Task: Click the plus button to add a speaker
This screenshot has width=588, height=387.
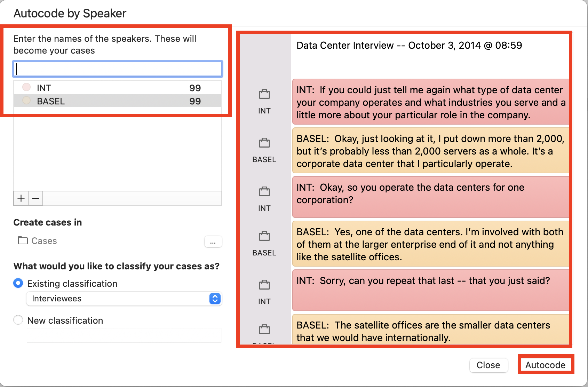Action: [x=21, y=198]
